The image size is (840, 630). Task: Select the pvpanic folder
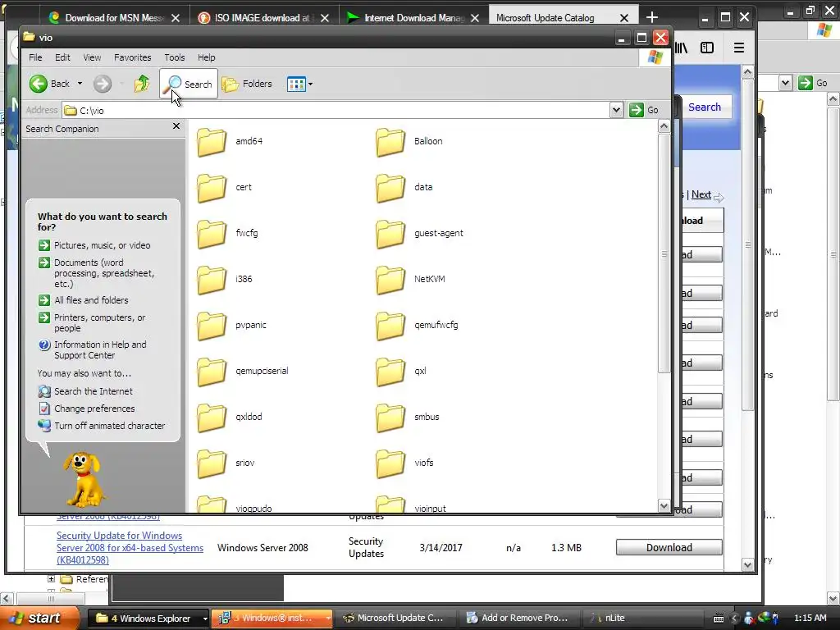pyautogui.click(x=232, y=325)
